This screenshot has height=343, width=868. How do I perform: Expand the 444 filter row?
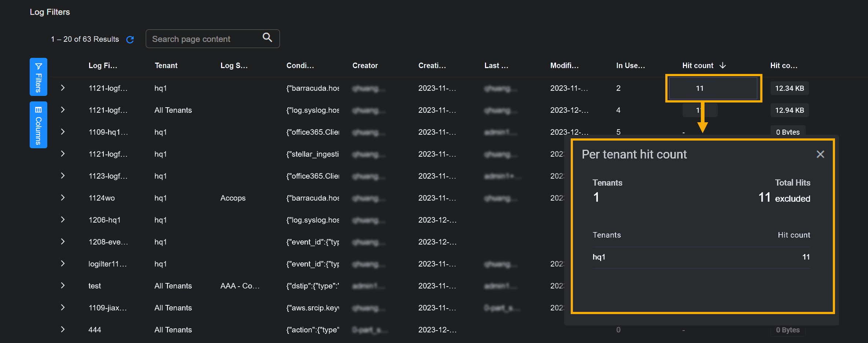[x=63, y=329]
